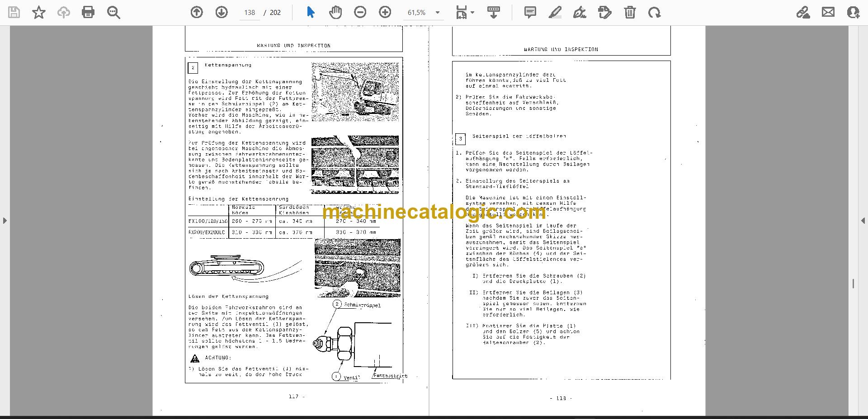
Task: Go to next page arrow
Action: click(222, 12)
